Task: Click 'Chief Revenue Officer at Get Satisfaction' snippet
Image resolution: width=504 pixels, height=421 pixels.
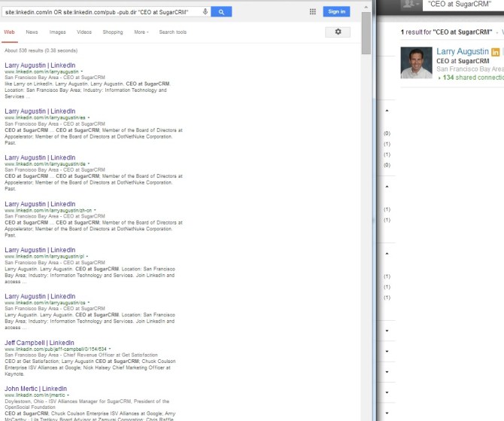Action: (x=111, y=355)
